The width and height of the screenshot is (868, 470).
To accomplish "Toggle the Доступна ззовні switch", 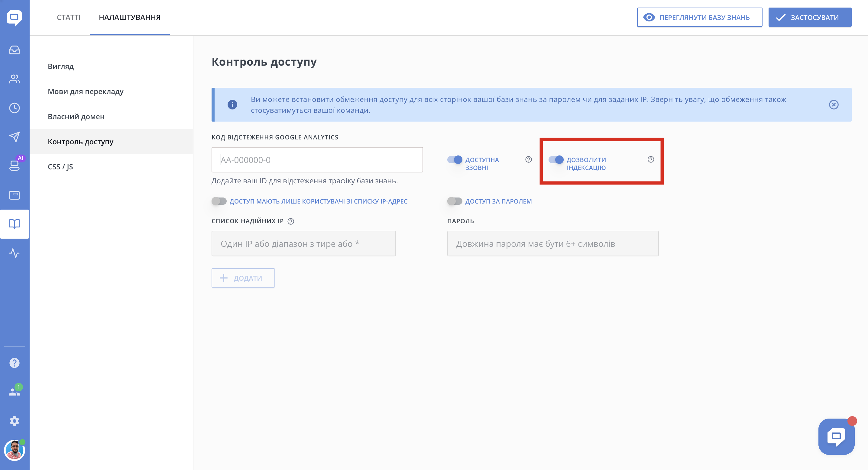I will click(x=455, y=159).
